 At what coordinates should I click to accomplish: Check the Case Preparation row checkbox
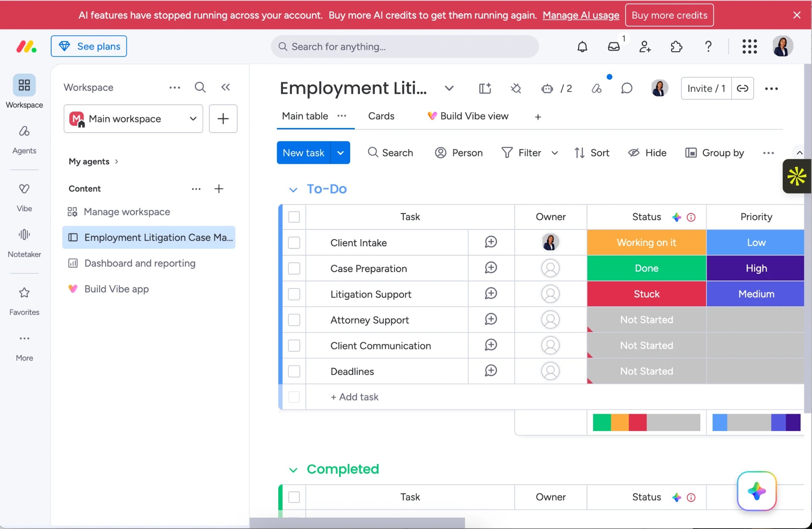[294, 268]
